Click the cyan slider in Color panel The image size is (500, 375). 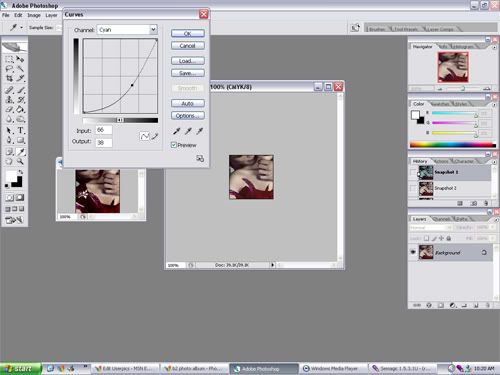(455, 113)
